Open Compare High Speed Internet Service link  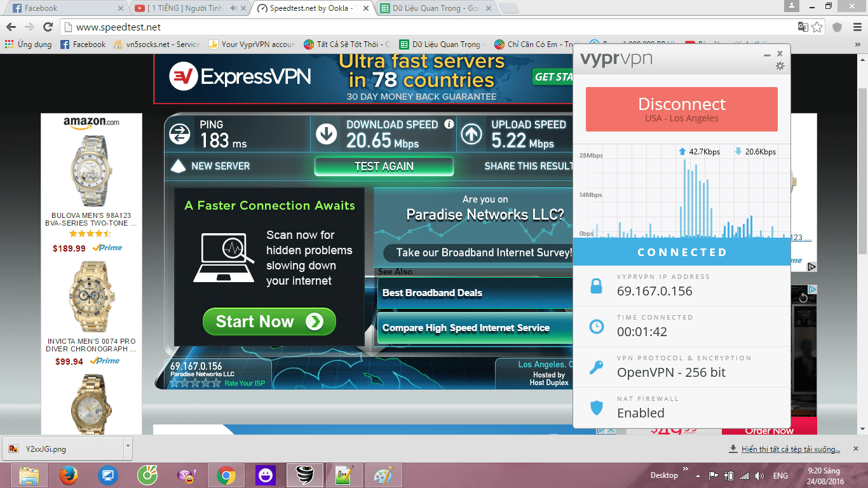(x=475, y=328)
